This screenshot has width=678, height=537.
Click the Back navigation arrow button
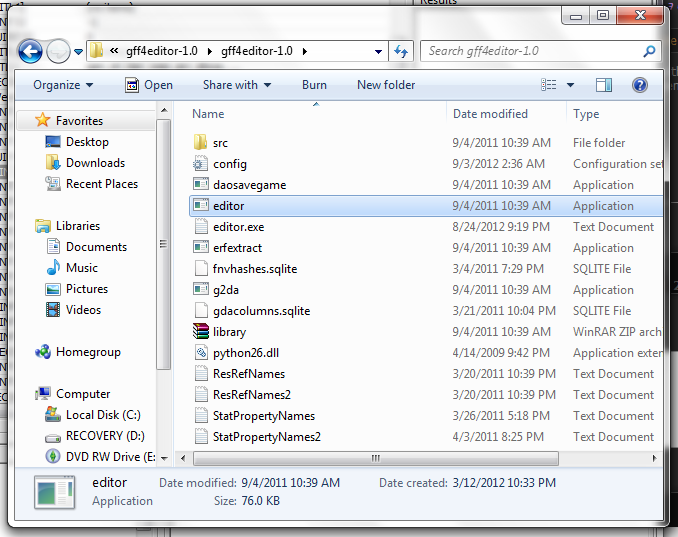31,51
